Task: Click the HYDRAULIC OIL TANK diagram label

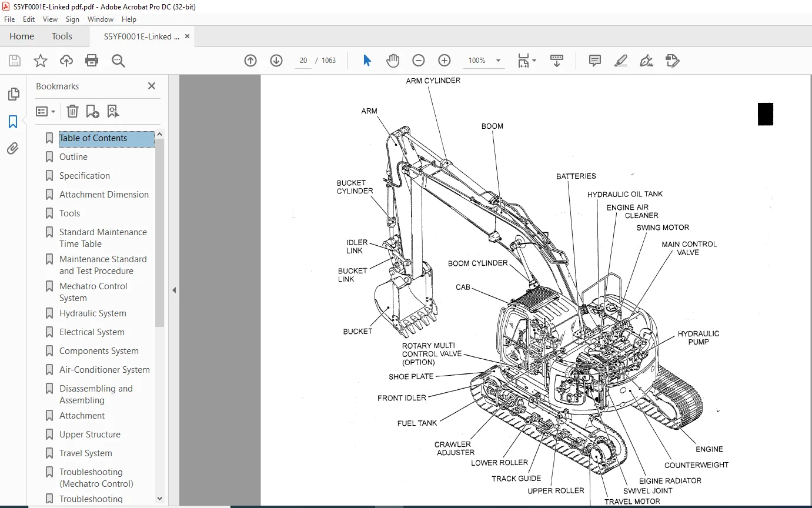Action: click(625, 195)
